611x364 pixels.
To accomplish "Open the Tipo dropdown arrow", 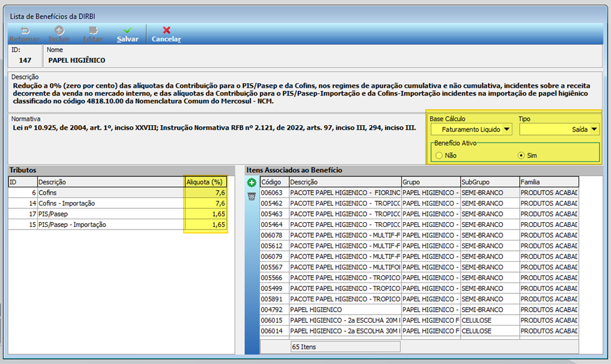I will (594, 130).
